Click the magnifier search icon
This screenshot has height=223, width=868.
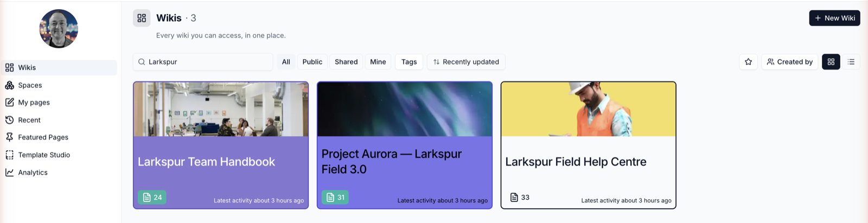pyautogui.click(x=142, y=62)
